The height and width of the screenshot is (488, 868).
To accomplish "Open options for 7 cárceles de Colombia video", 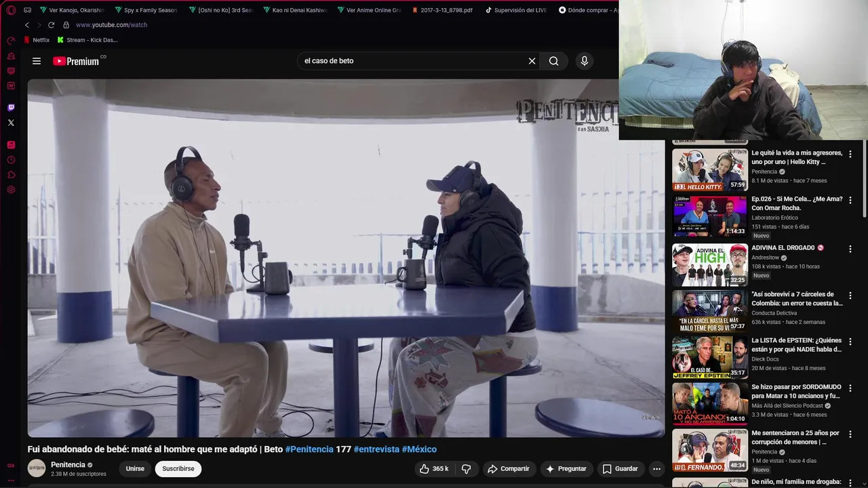I will (x=850, y=296).
